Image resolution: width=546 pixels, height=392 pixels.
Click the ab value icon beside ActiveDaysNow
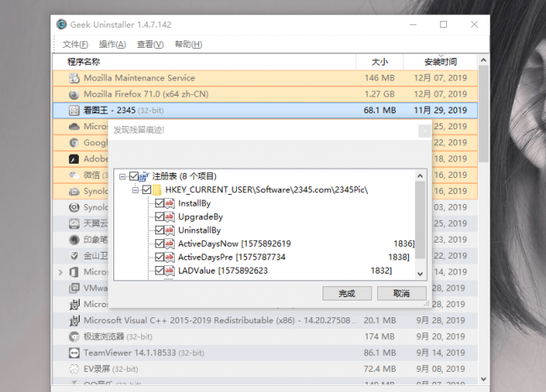coord(169,243)
